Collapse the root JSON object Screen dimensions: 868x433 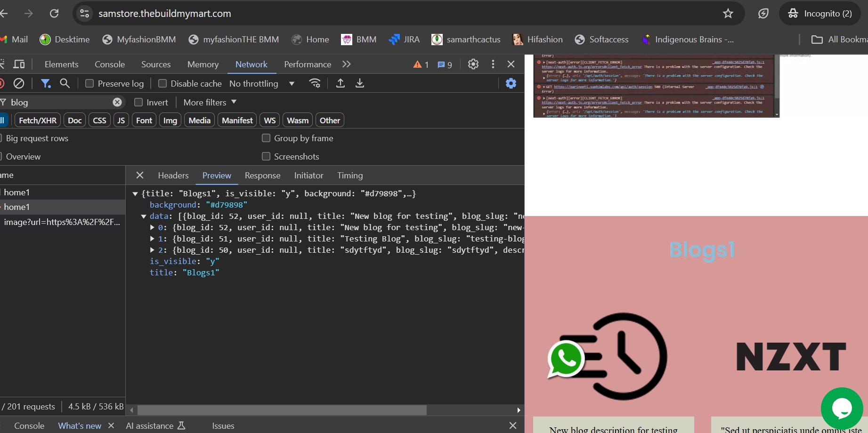point(135,193)
